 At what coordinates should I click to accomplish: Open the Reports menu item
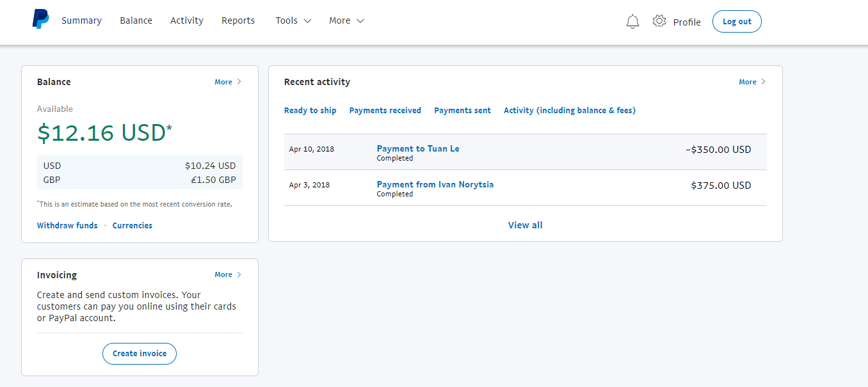238,20
